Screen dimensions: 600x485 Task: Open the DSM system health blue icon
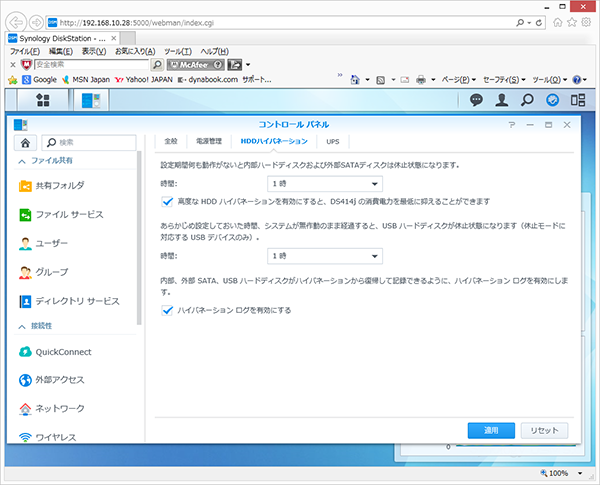pyautogui.click(x=552, y=100)
